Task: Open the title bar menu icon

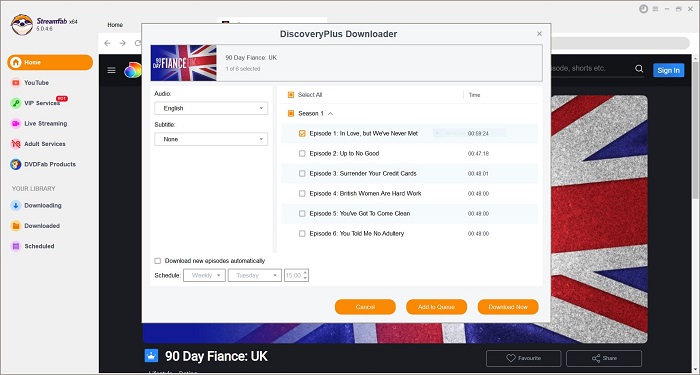Action: 655,9
